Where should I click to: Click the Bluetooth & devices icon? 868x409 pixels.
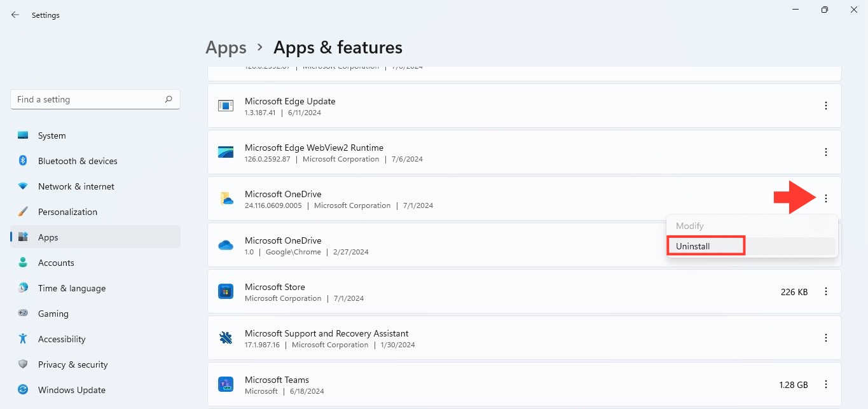tap(23, 161)
